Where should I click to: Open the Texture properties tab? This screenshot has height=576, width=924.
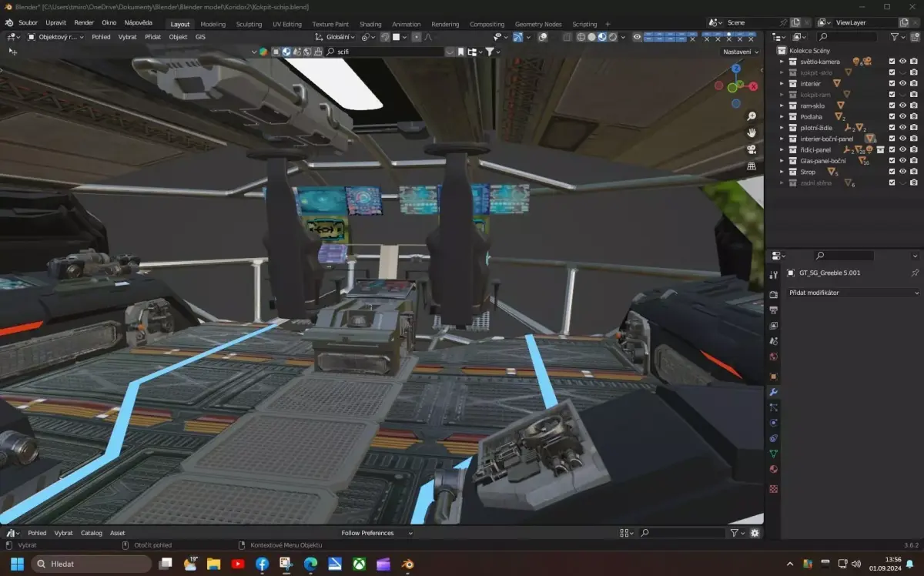[x=774, y=488]
